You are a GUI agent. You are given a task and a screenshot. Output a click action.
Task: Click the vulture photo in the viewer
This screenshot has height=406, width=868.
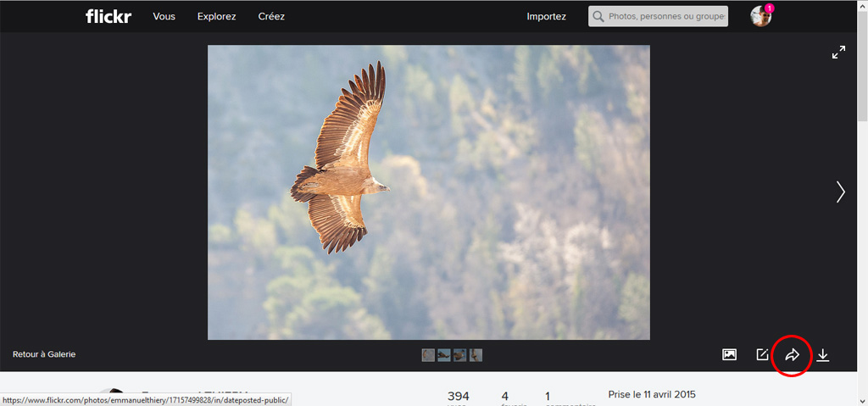428,192
